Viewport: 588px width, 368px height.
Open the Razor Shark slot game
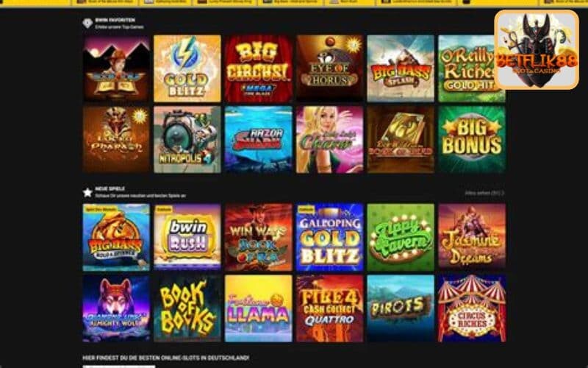tap(259, 139)
